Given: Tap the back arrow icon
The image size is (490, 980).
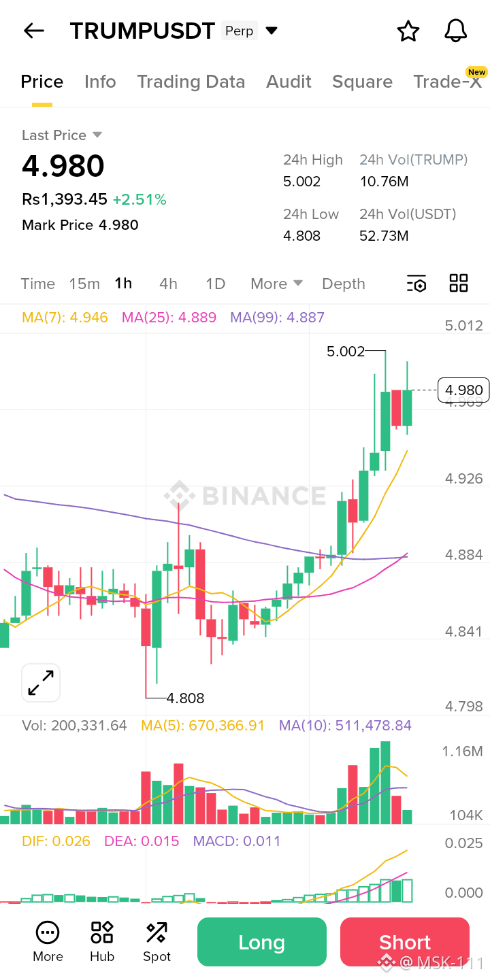Looking at the screenshot, I should (x=33, y=31).
